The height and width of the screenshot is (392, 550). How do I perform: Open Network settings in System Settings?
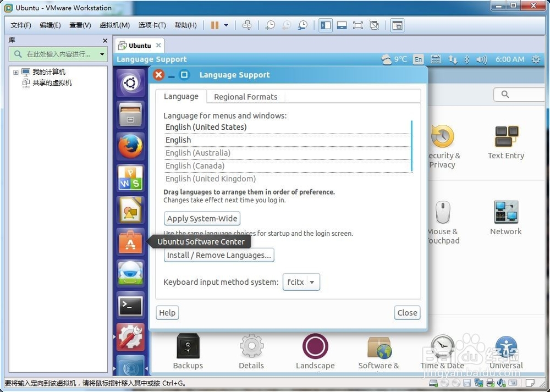(506, 218)
